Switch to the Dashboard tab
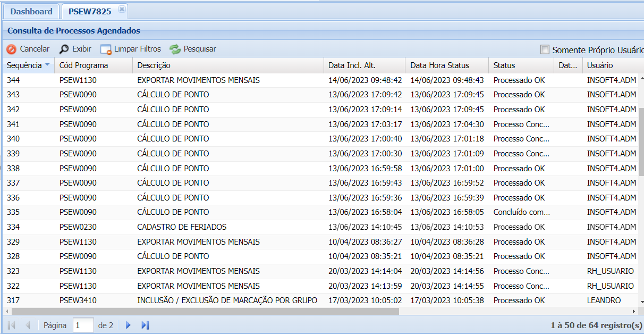The width and height of the screenshot is (644, 334). point(31,11)
